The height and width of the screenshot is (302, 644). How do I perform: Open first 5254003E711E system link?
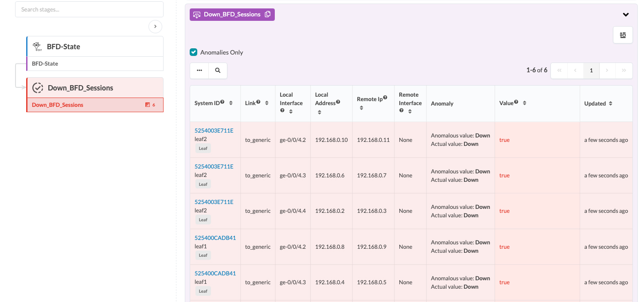(214, 130)
